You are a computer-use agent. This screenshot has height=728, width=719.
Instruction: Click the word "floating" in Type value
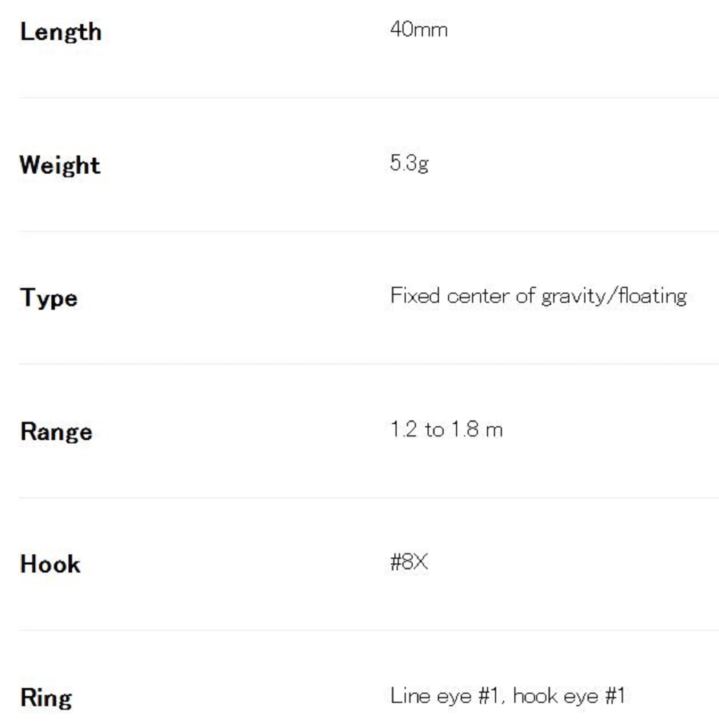point(652,296)
